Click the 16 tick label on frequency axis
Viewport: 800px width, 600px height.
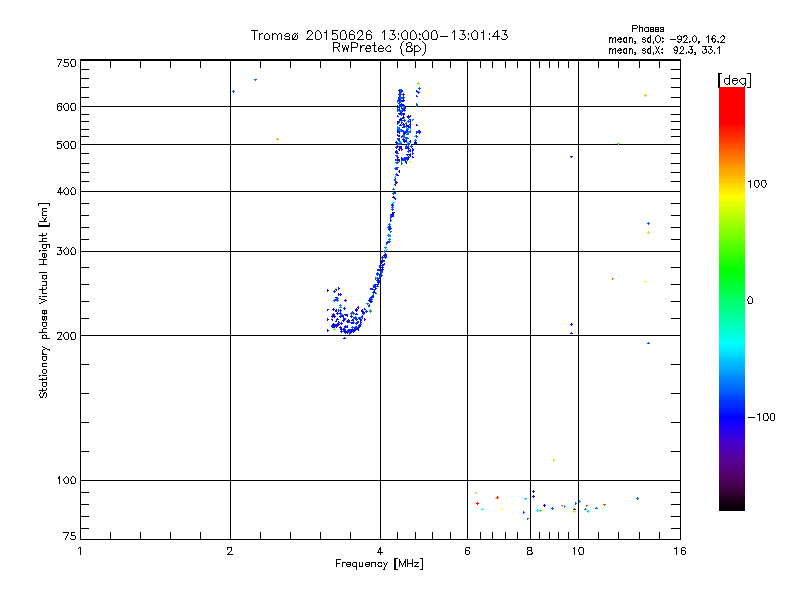tap(680, 551)
